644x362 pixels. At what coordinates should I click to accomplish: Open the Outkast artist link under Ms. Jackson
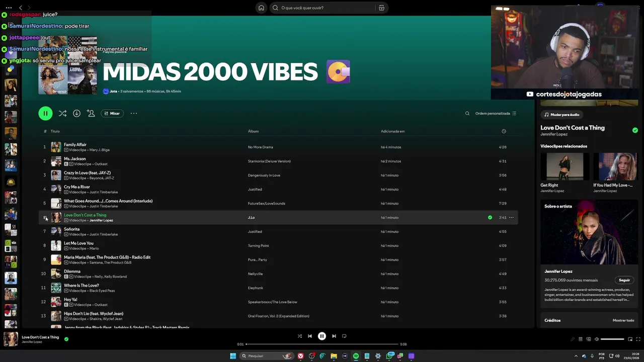coord(101,164)
